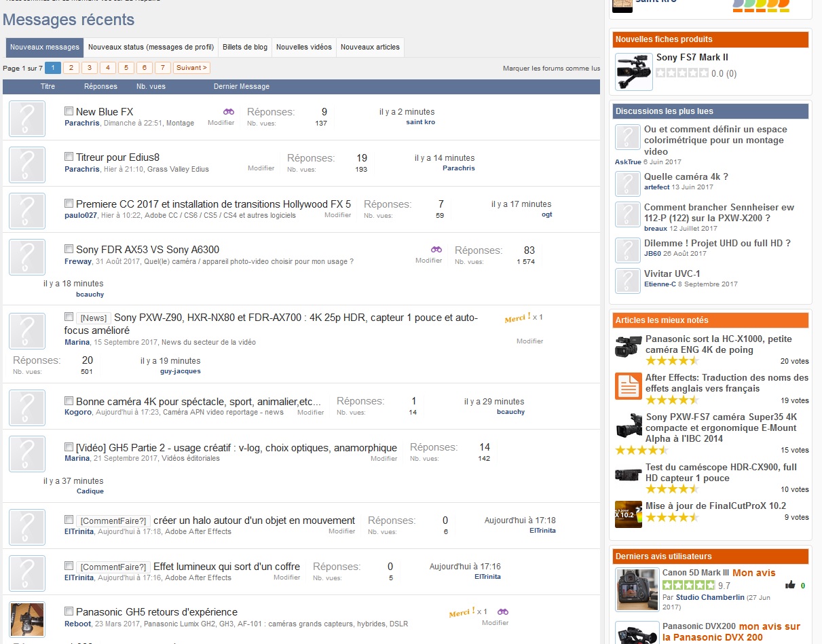Click Reboot's camera avatar on Panasonic GH5 thread
Viewport: 822px width, 644px height.
(x=27, y=620)
